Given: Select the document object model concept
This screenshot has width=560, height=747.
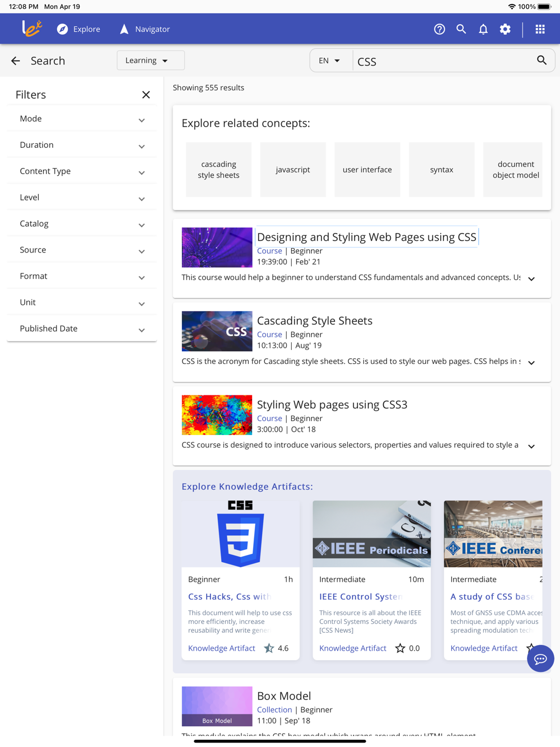Looking at the screenshot, I should coord(513,170).
